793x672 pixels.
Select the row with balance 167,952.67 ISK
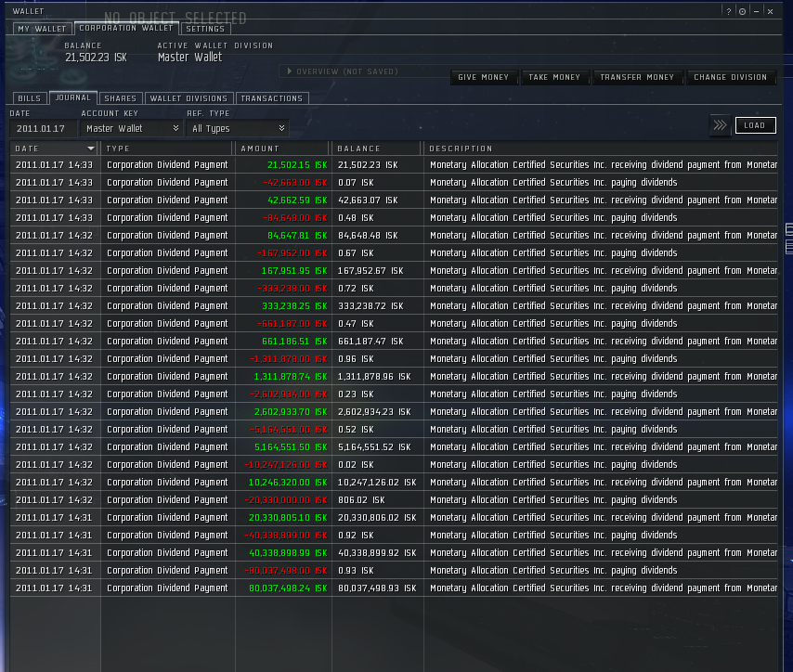point(394,270)
